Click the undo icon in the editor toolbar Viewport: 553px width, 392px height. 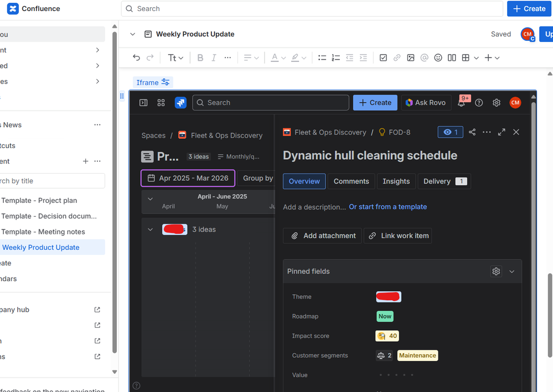point(136,58)
